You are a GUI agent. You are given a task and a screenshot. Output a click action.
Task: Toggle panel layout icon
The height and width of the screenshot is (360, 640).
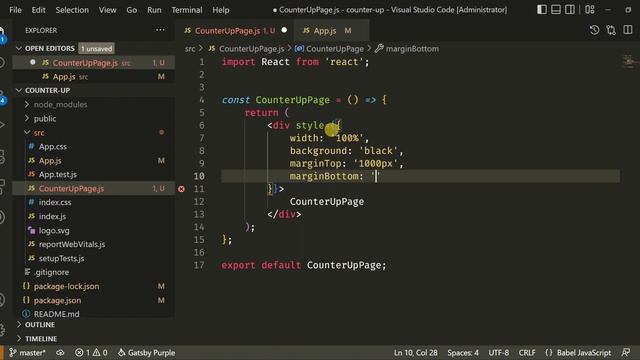coord(556,9)
